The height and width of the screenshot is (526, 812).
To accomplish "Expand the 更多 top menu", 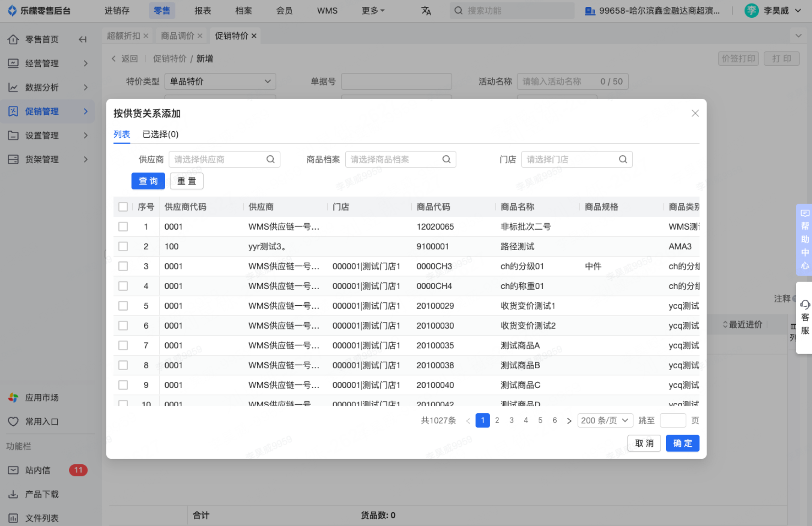I will (x=373, y=11).
